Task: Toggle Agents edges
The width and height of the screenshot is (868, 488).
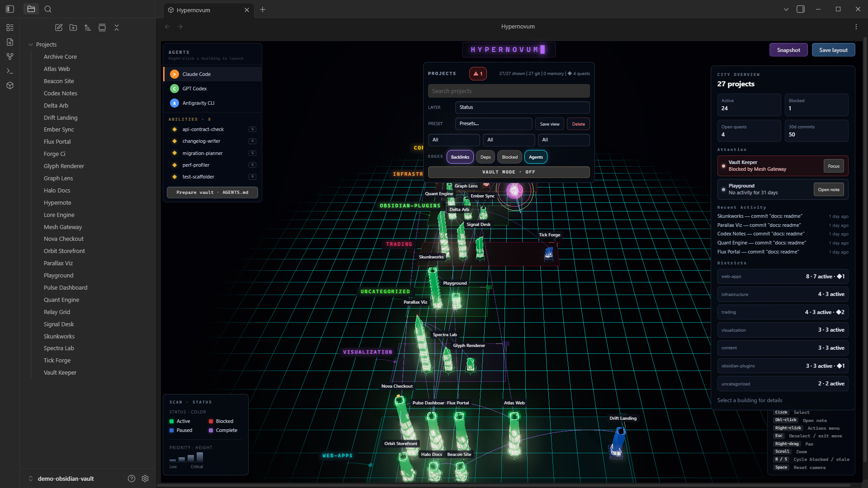Action: [x=536, y=157]
